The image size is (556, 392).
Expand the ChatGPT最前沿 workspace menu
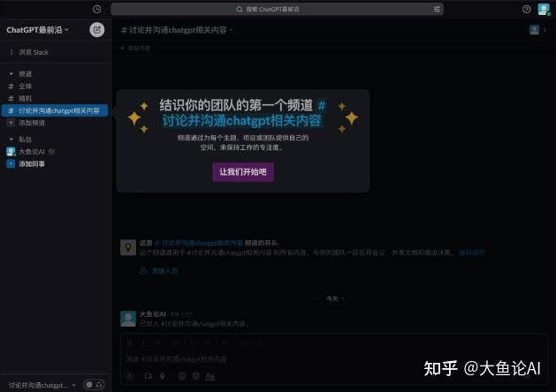point(37,30)
